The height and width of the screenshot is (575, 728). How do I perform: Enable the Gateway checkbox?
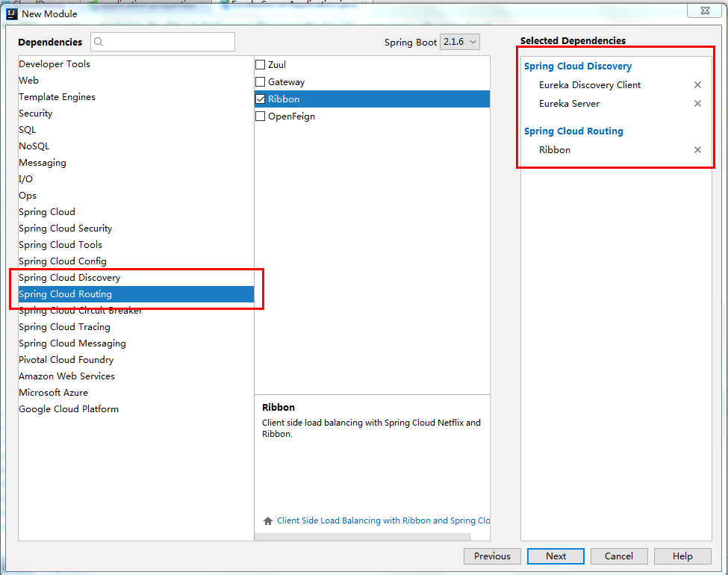pos(261,82)
